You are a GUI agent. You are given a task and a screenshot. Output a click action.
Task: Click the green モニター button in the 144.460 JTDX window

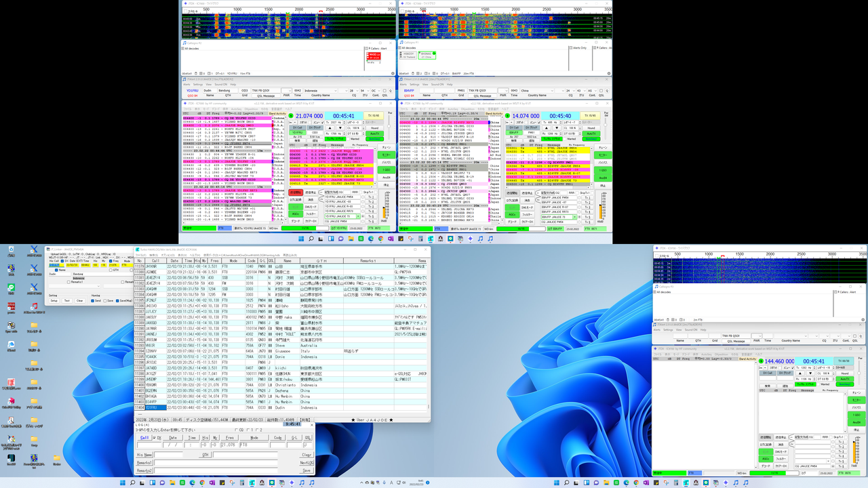point(856,400)
